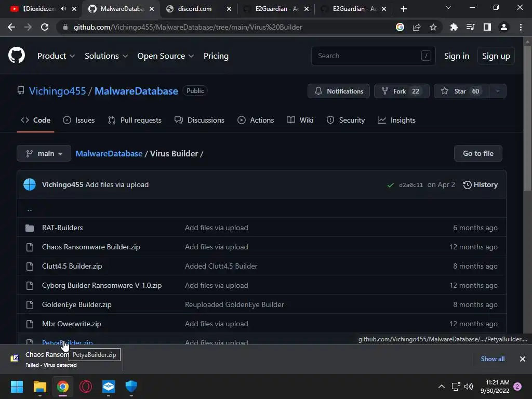This screenshot has width=532, height=399.
Task: Open commit d2a0c11
Action: [x=411, y=185]
